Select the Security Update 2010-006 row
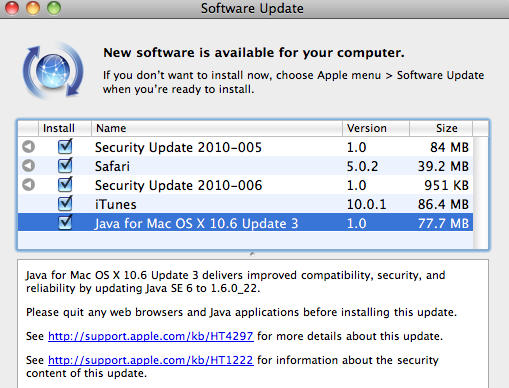The image size is (509, 388). point(245,185)
